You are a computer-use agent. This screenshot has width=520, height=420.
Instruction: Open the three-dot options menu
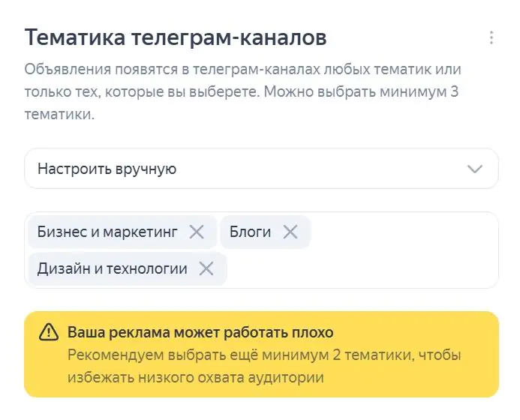pyautogui.click(x=491, y=37)
